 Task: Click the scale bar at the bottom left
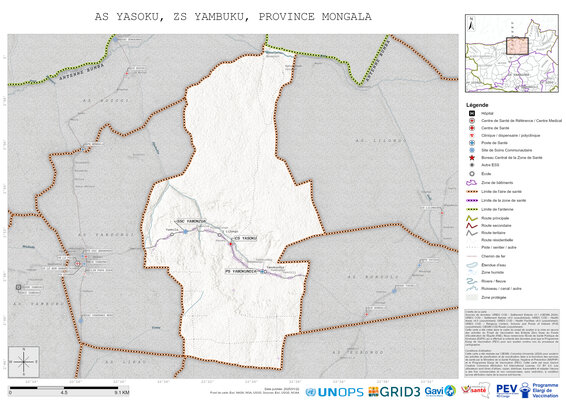(69, 390)
